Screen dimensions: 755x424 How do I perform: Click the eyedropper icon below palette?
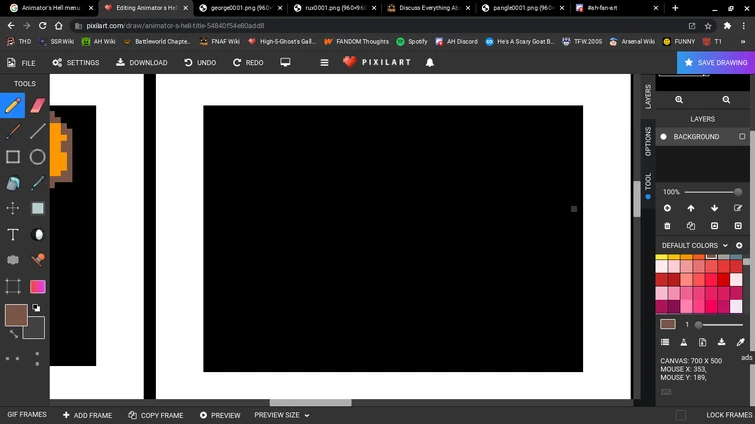pyautogui.click(x=741, y=342)
